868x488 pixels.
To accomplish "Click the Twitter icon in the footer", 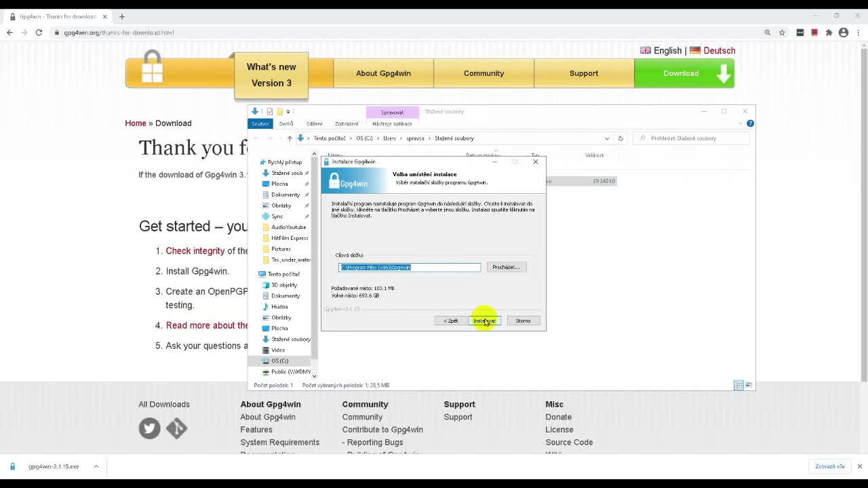I will (x=150, y=428).
